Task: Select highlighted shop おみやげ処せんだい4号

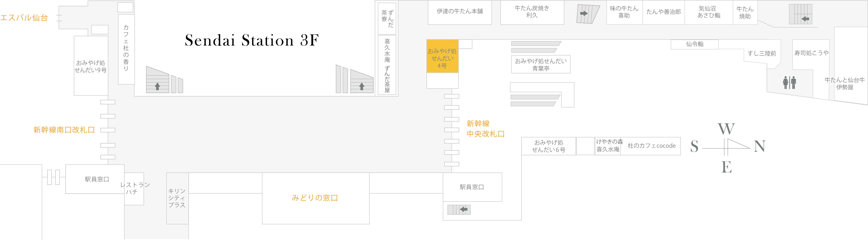Action: point(442,56)
